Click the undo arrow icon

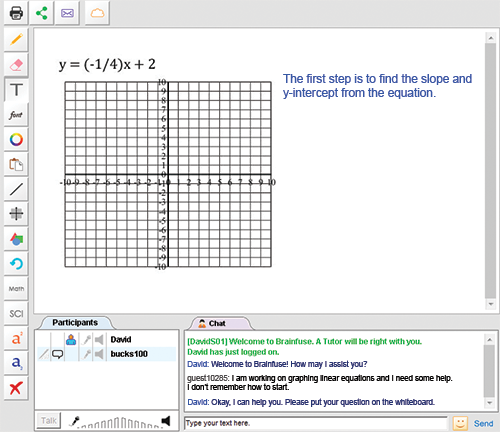pos(16,264)
